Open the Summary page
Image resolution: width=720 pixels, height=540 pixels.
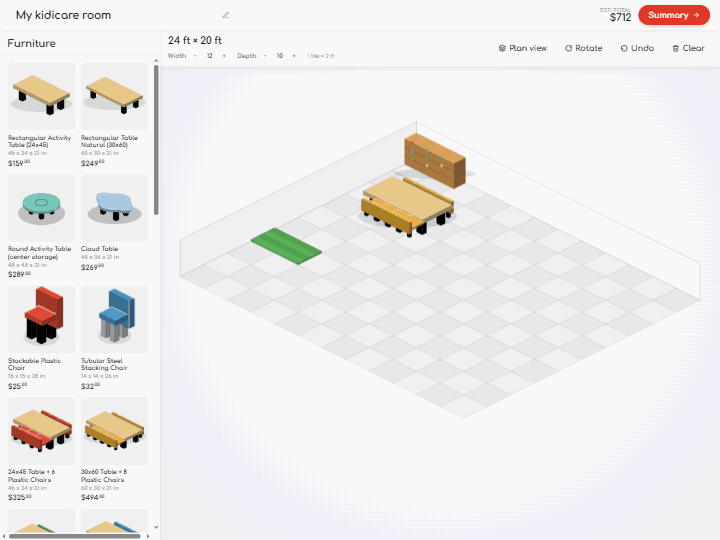[674, 15]
